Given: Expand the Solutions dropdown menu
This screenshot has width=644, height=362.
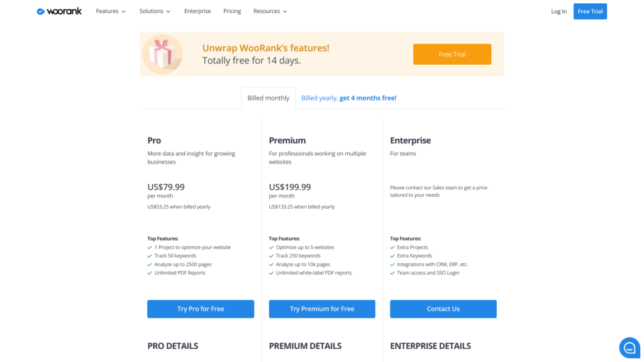Looking at the screenshot, I should click(155, 11).
